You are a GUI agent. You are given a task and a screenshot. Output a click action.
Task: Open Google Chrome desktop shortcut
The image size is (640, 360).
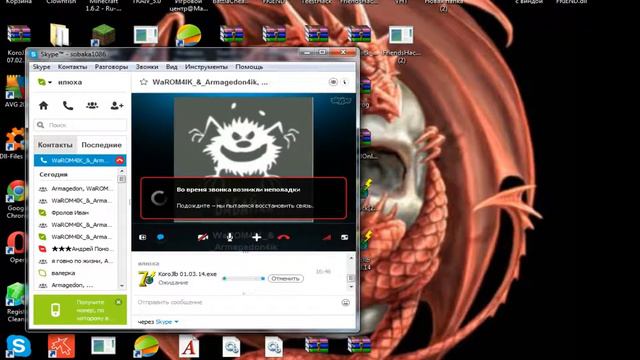pyautogui.click(x=16, y=191)
